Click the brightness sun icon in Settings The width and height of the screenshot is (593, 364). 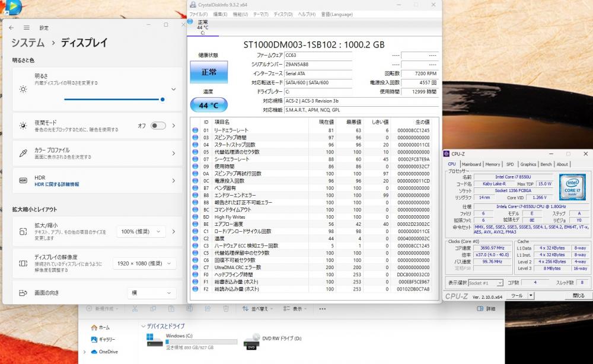pyautogui.click(x=23, y=89)
